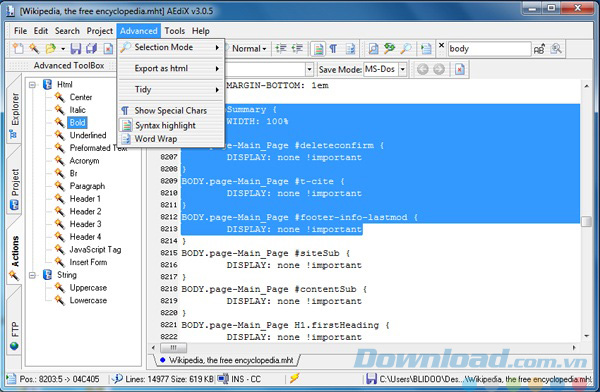The image size is (600, 392).
Task: Collapse the Html tree node
Action: [x=32, y=85]
